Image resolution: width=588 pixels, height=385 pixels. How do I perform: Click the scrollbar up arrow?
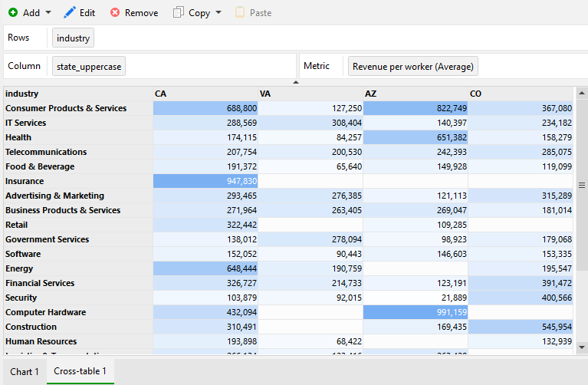pyautogui.click(x=582, y=93)
